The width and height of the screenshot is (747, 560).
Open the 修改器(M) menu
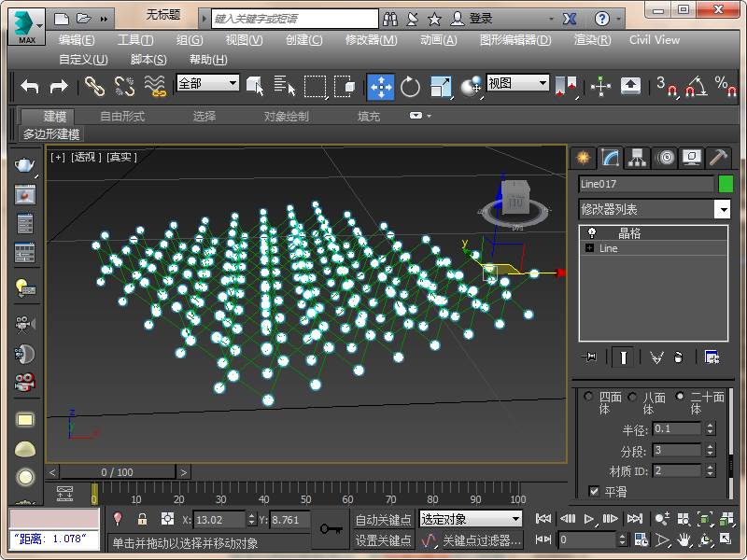coord(371,39)
